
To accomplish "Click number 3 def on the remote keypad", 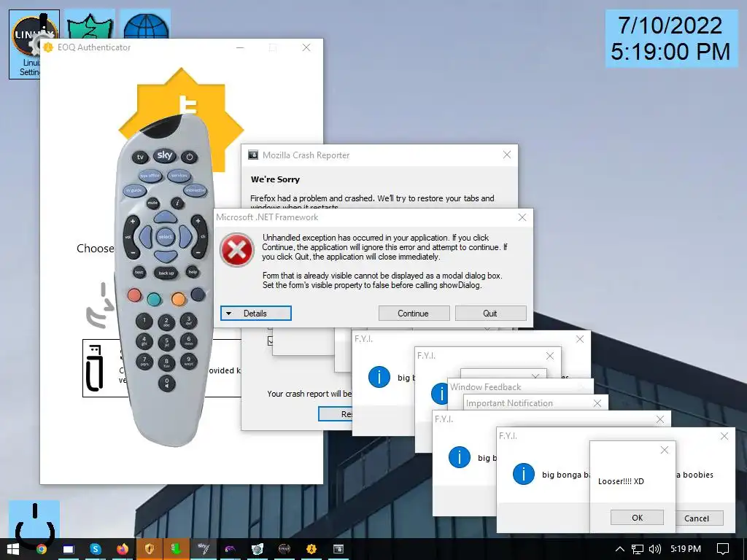I will 189,321.
